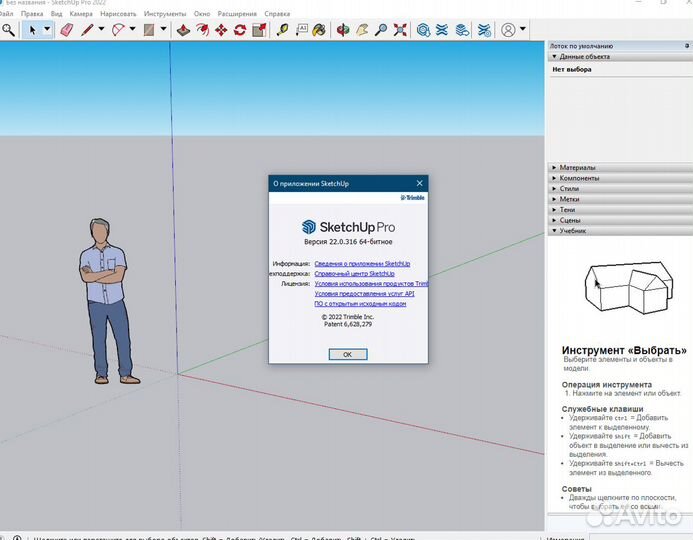Click the Zoom Extents tool
Image resolution: width=693 pixels, height=540 pixels.
(400, 30)
